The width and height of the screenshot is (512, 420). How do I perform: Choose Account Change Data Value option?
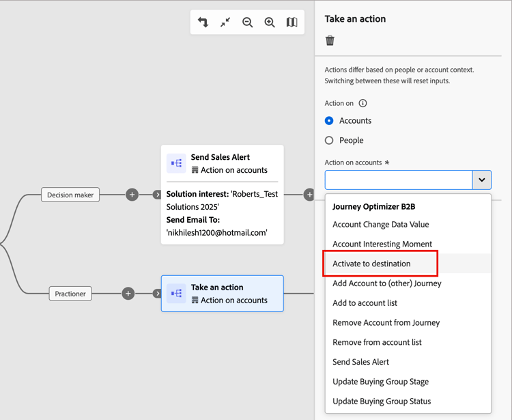(380, 225)
